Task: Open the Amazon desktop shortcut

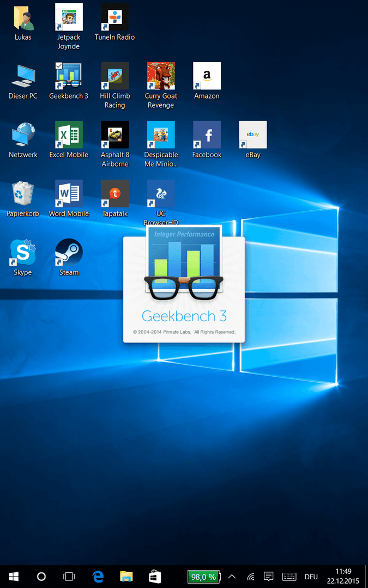Action: pyautogui.click(x=207, y=76)
